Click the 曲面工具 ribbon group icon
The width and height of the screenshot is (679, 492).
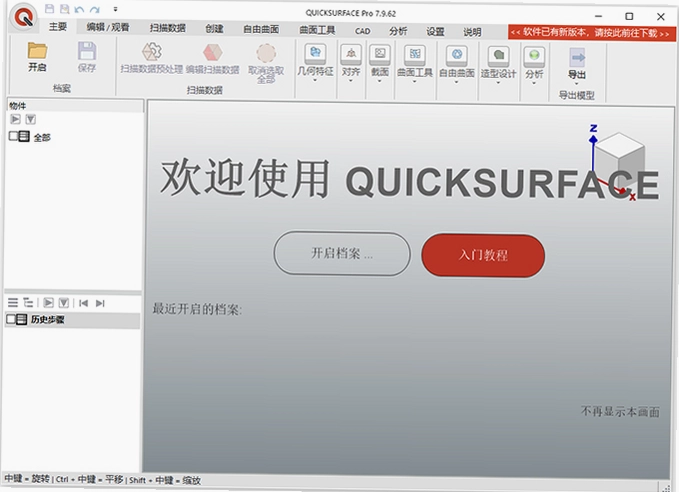(414, 55)
